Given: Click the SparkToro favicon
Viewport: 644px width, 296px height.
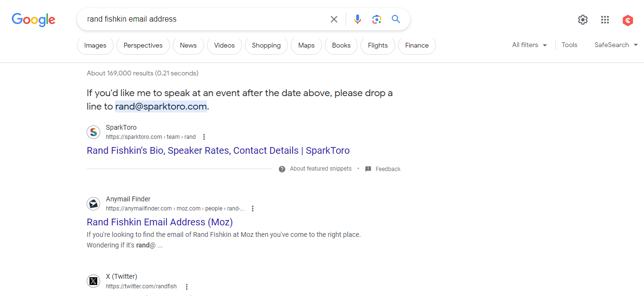Looking at the screenshot, I should [93, 132].
